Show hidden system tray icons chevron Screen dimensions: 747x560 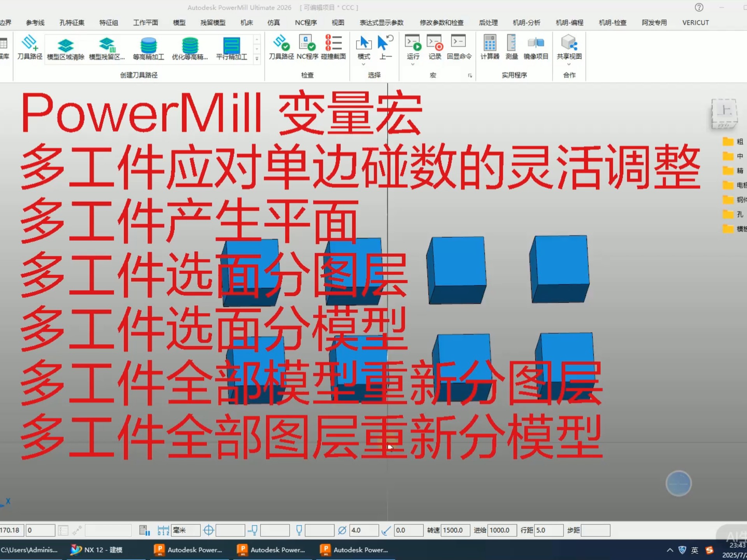point(670,550)
